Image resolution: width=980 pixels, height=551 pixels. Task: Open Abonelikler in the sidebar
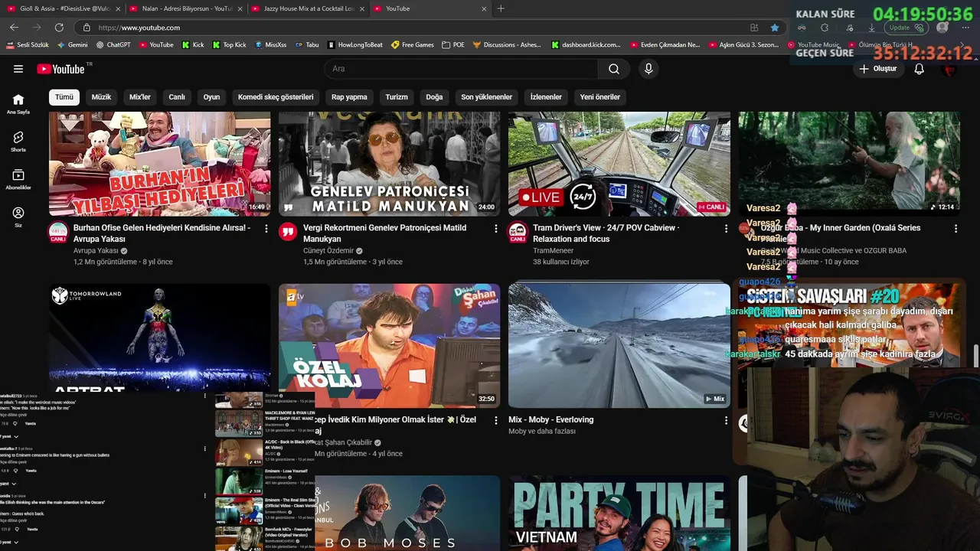click(x=18, y=180)
